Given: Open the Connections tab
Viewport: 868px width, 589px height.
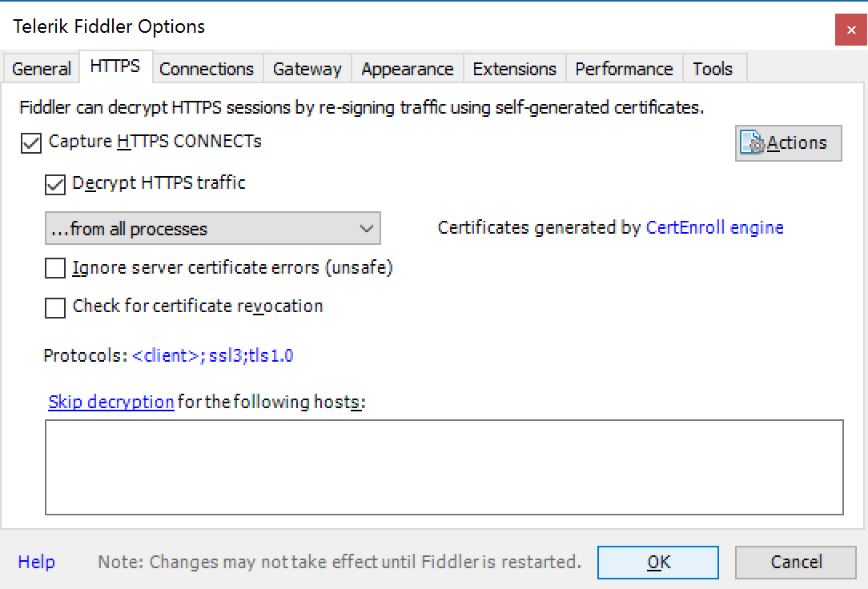Looking at the screenshot, I should pyautogui.click(x=207, y=69).
